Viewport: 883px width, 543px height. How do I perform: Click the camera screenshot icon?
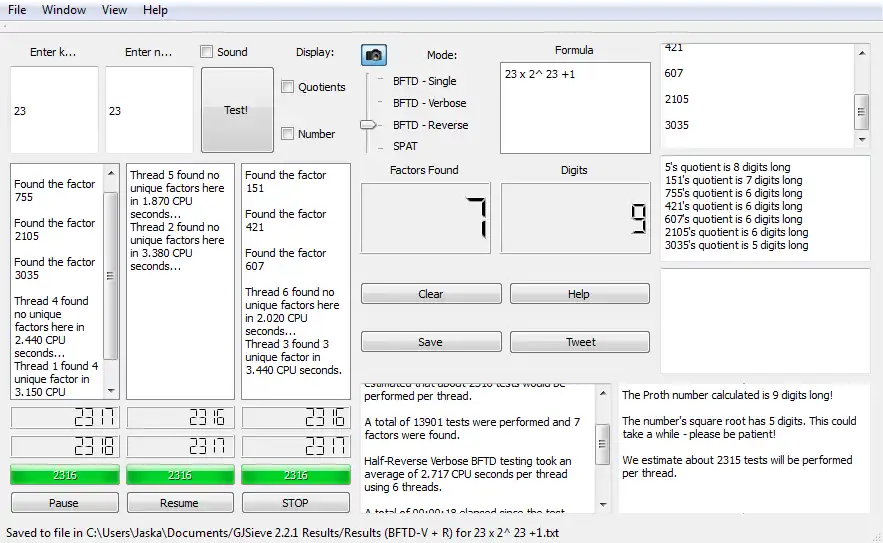coord(373,55)
